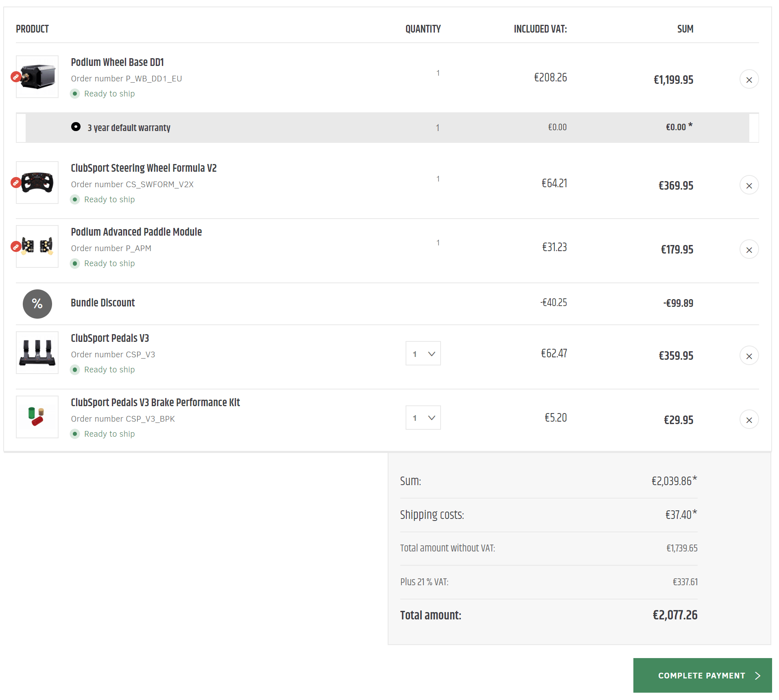The height and width of the screenshot is (700, 779).
Task: Open Podium Advanced Paddle Module product page
Action: point(136,232)
